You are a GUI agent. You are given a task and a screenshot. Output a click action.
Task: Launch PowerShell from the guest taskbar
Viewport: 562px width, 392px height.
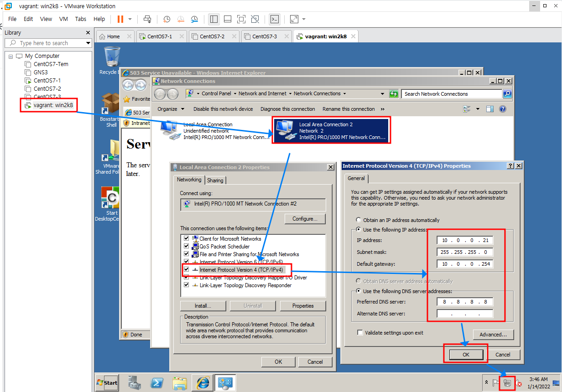point(157,382)
